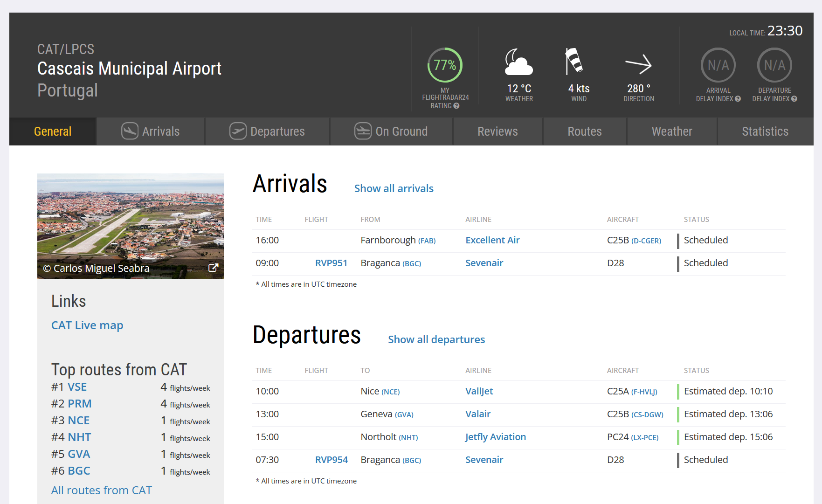Click Show all arrivals link
822x504 pixels.
tap(394, 188)
